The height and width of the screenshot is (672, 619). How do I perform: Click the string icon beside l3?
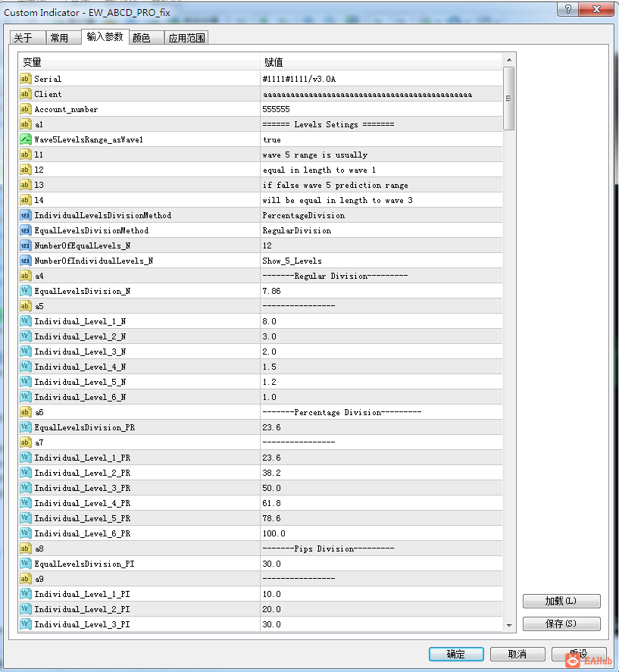coord(25,185)
